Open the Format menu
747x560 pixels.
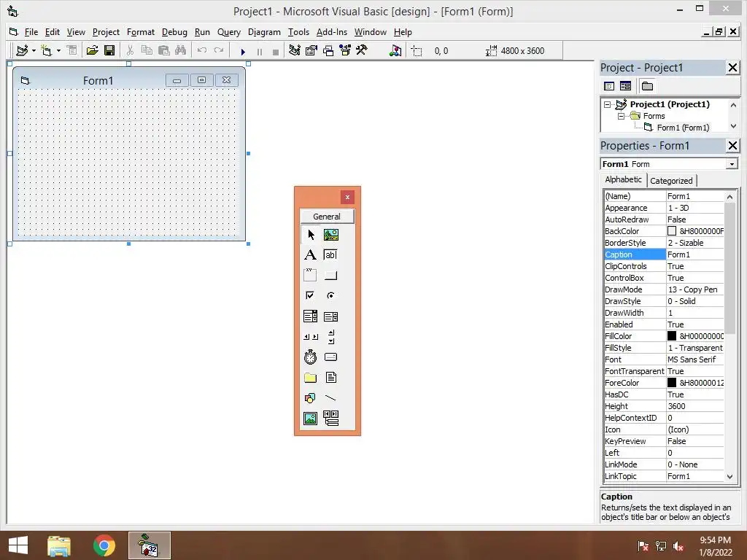[141, 32]
